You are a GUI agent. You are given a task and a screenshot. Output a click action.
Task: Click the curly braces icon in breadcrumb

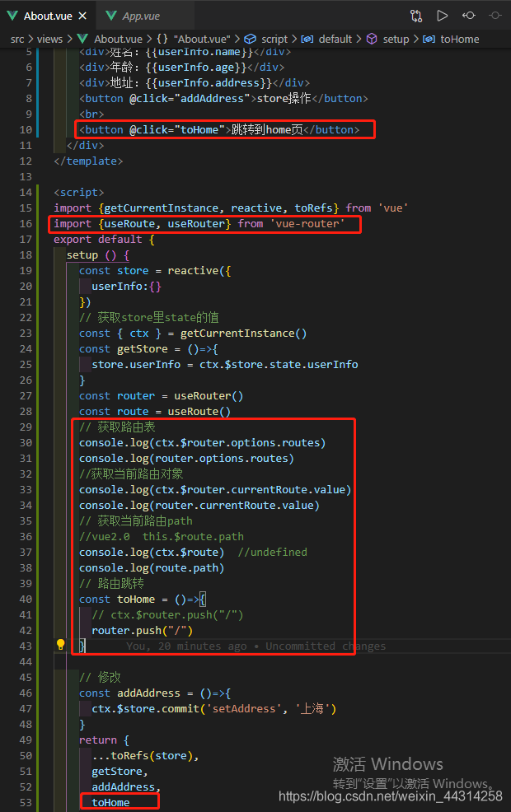point(162,40)
